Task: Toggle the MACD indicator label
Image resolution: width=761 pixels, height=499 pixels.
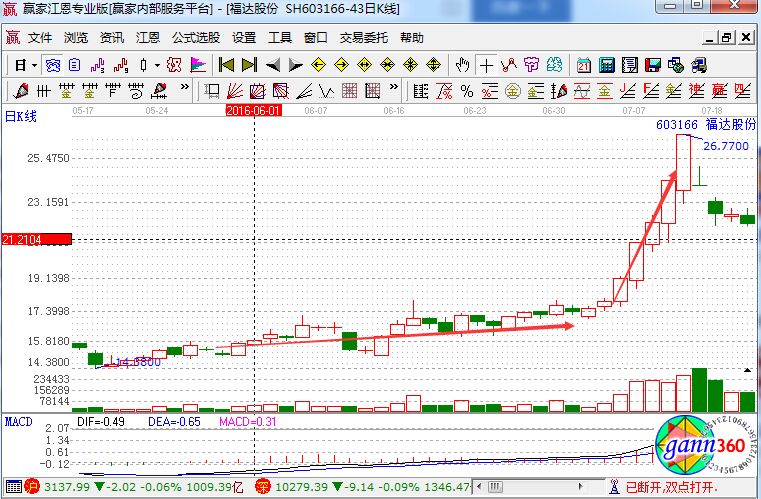Action: click(x=19, y=421)
